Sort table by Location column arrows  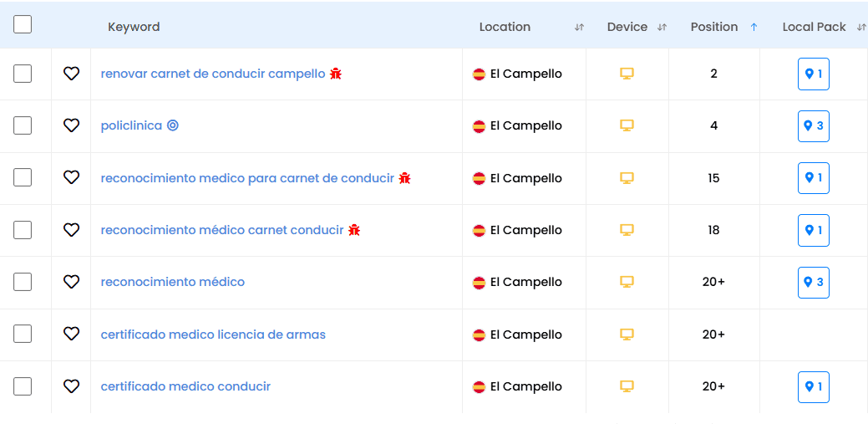(x=579, y=28)
